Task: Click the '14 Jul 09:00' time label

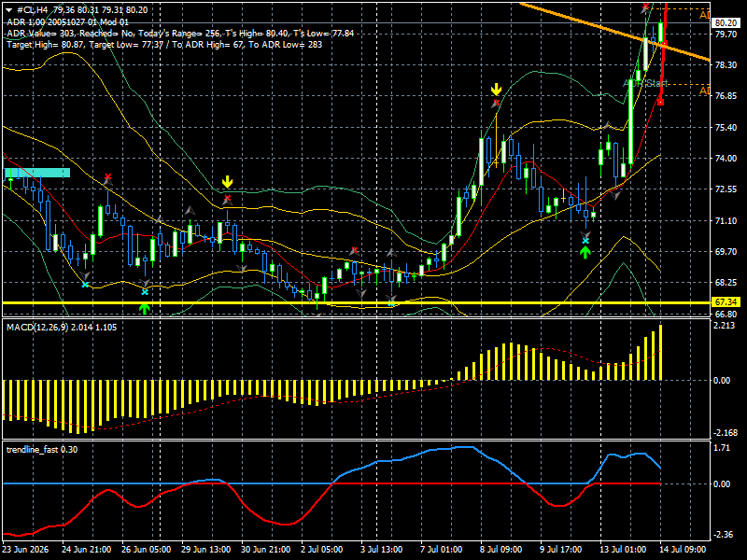Action: pyautogui.click(x=683, y=550)
